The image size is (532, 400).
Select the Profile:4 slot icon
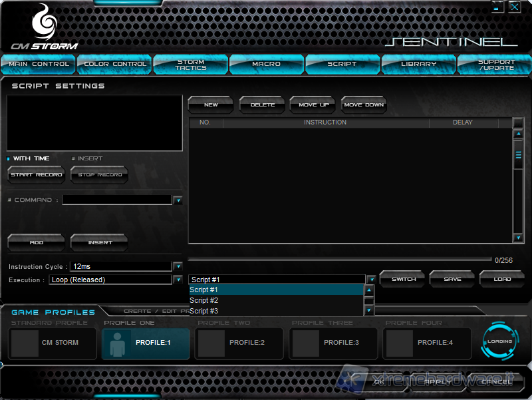pyautogui.click(x=400, y=343)
